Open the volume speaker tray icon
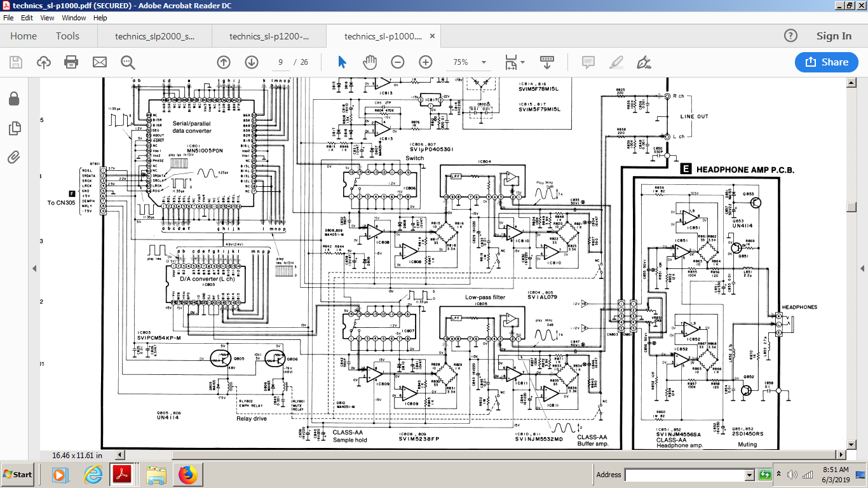Image resolution: width=868 pixels, height=488 pixels. (792, 475)
